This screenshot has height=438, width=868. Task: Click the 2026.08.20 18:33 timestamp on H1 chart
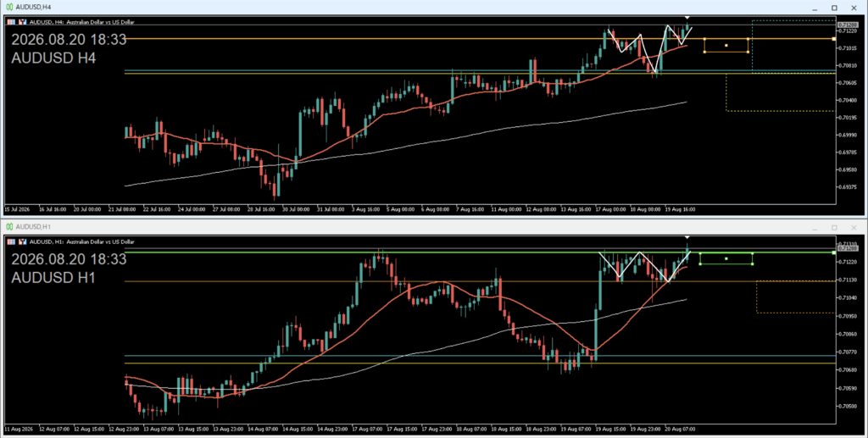tap(69, 259)
